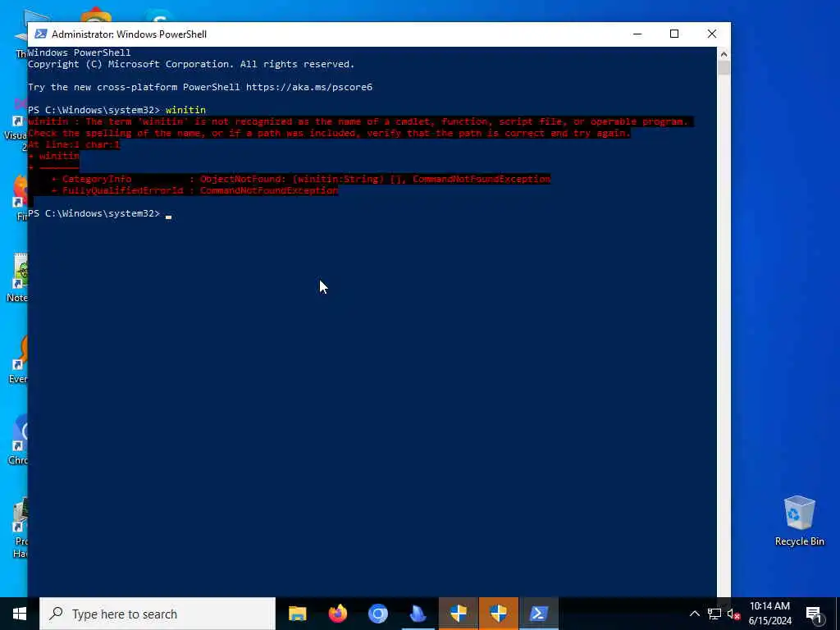Click the PowerShell icon in the title bar
This screenshot has height=630, width=840.
tap(40, 34)
